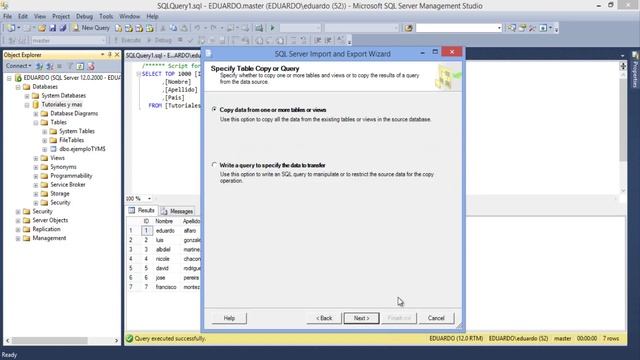640x360 pixels.
Task: Open the File menu
Action: click(7, 16)
